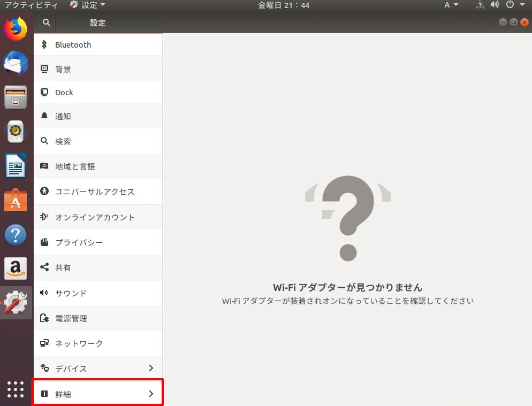Show applications grid in the dock

pos(16,389)
